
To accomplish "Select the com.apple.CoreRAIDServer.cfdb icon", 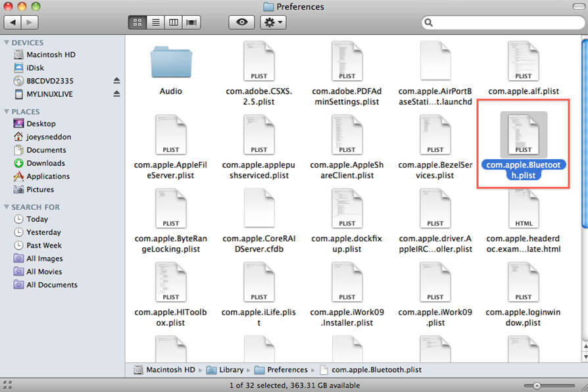I will coord(259,208).
